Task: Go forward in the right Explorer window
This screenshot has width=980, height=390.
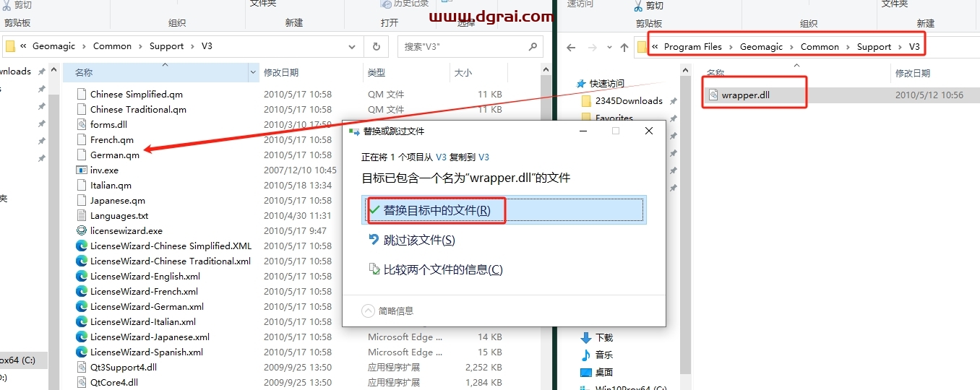Action: coord(592,47)
